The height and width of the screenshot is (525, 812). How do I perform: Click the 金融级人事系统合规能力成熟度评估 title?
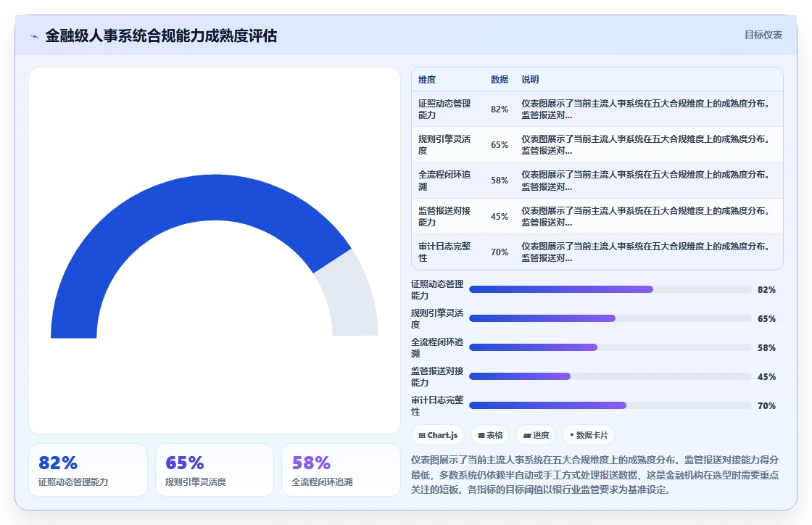pyautogui.click(x=161, y=36)
